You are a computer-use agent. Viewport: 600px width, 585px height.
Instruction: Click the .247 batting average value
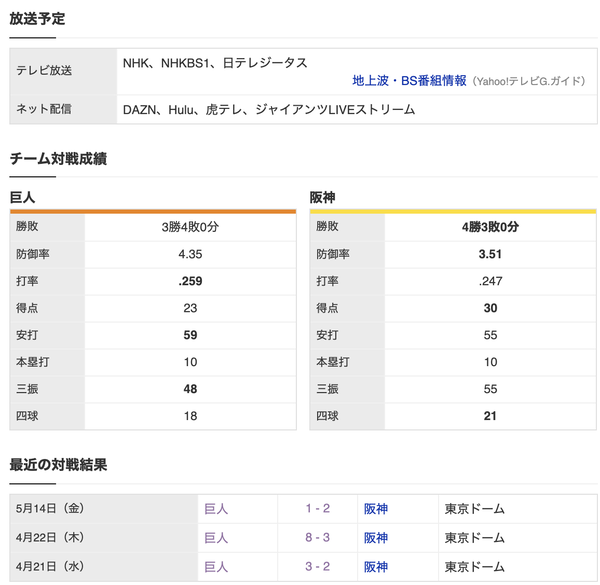coord(490,281)
